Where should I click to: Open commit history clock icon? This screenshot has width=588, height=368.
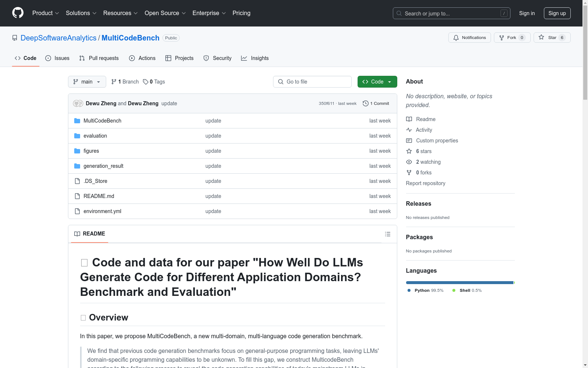click(365, 103)
